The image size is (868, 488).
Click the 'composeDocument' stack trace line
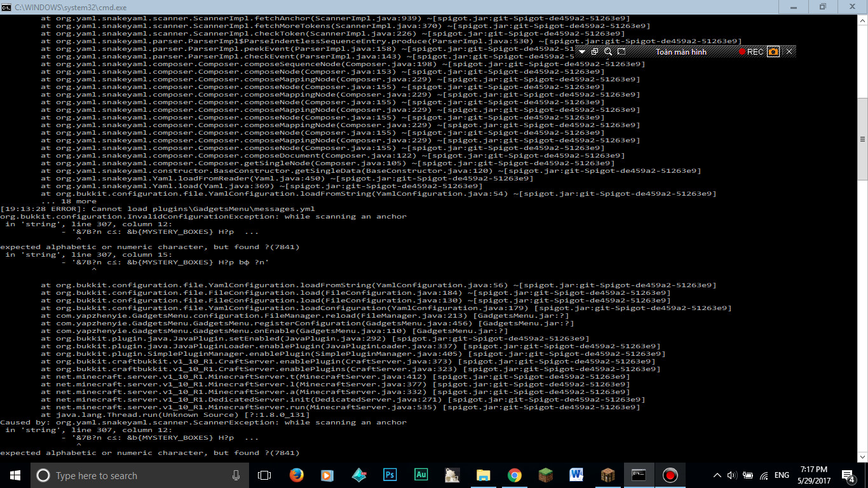tap(333, 155)
